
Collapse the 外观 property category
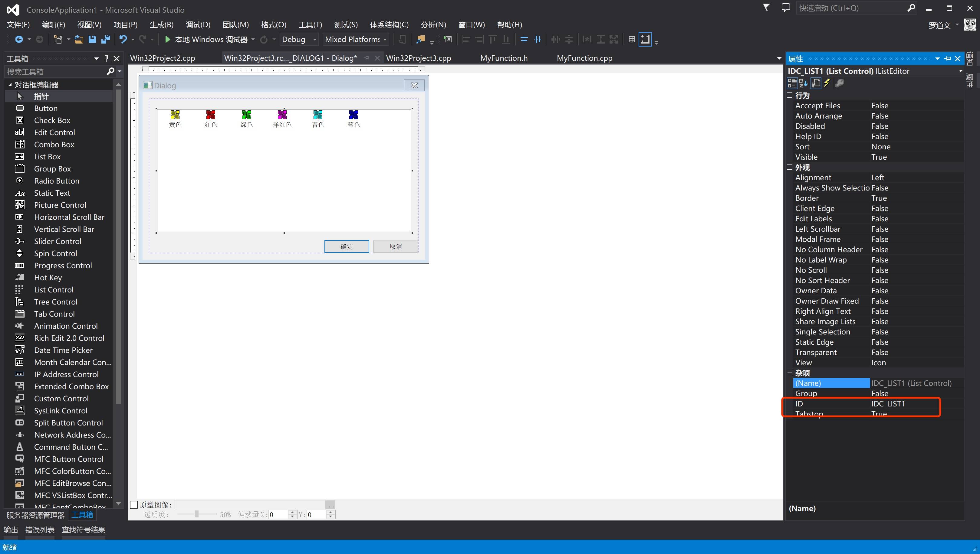click(790, 167)
